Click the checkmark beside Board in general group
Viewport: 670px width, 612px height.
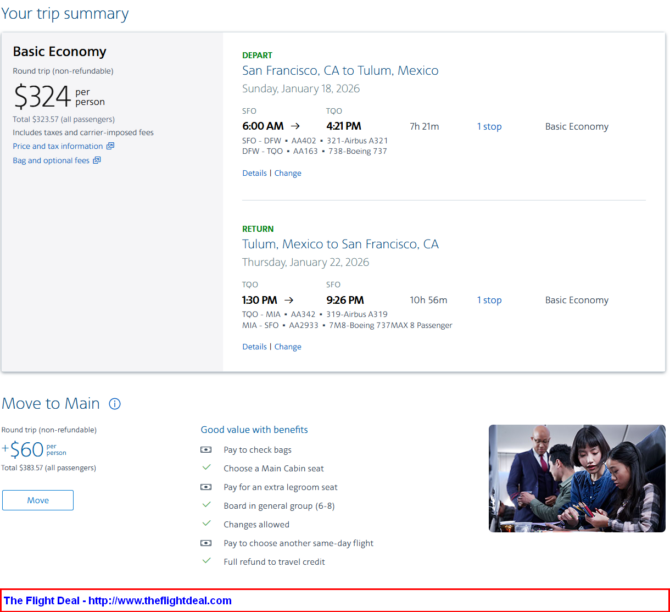(206, 506)
